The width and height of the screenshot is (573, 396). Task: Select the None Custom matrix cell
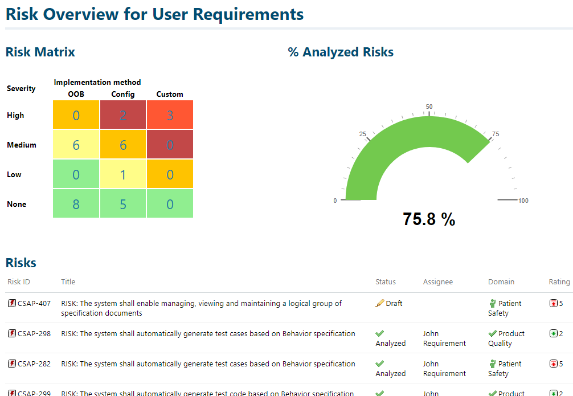(170, 203)
